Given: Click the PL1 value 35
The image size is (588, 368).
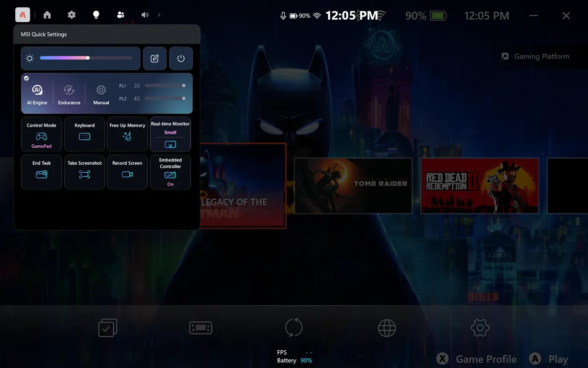Looking at the screenshot, I should tap(137, 86).
